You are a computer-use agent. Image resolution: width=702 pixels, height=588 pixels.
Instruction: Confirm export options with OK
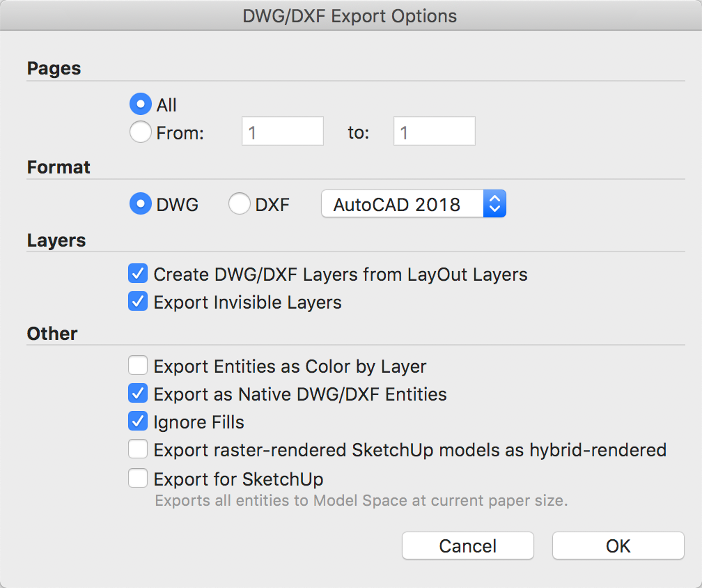[x=618, y=546]
